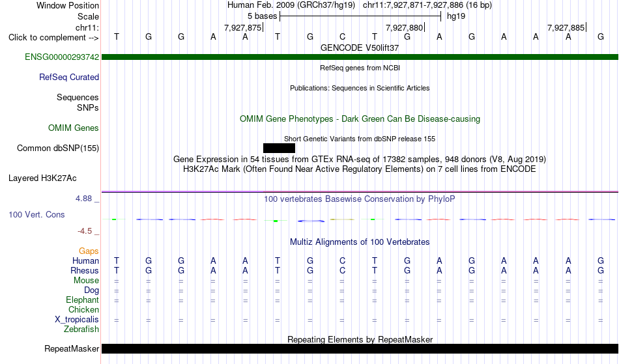Open the RefSeq Curated track label
Image resolution: width=619 pixels, height=364 pixels.
69,77
